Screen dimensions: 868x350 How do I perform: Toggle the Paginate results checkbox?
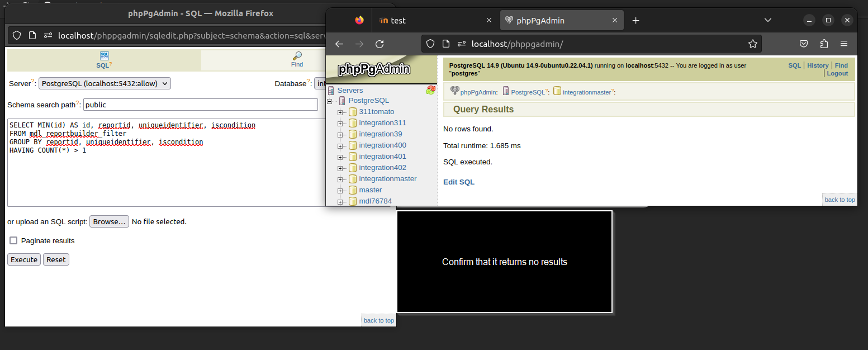(x=13, y=240)
